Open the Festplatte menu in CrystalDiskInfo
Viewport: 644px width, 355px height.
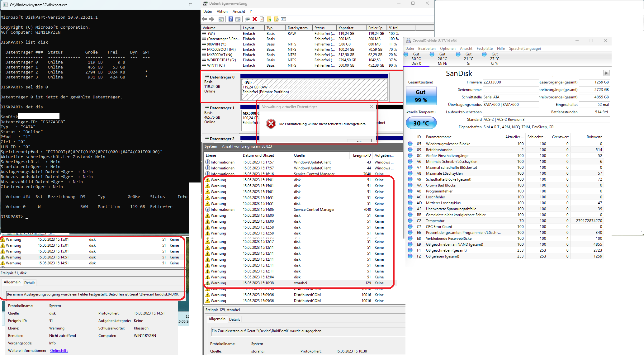tap(484, 49)
